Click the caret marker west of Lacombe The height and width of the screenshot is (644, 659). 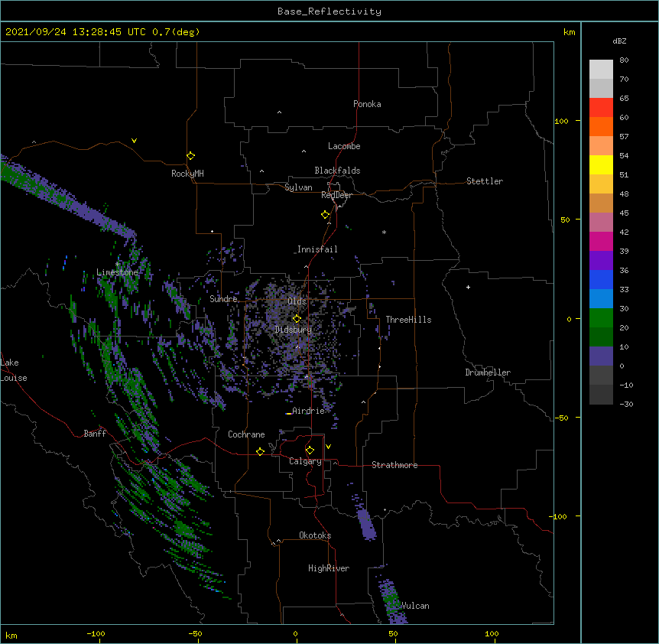point(304,151)
